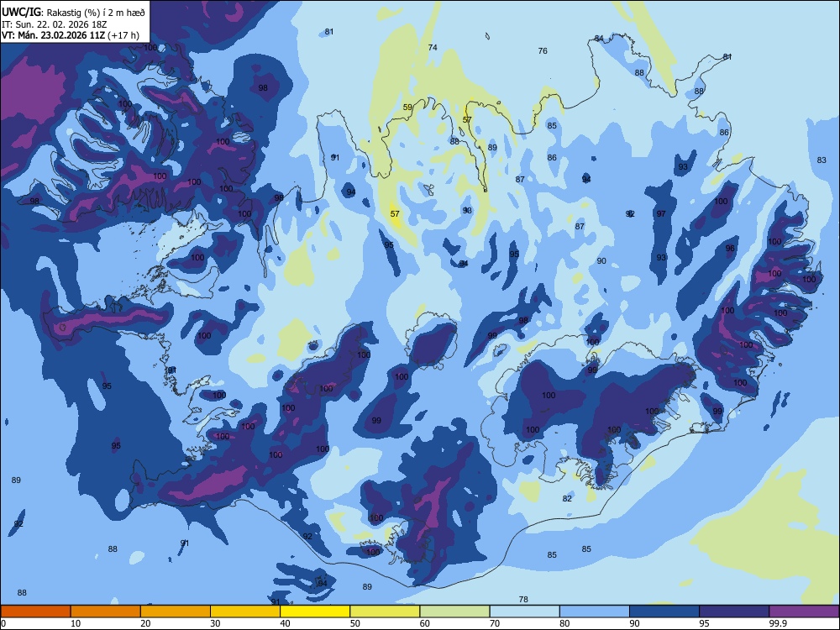This screenshot has height=630, width=840.
Task: Click the dark orange 0–10 legend swatch
Action: tap(35, 612)
